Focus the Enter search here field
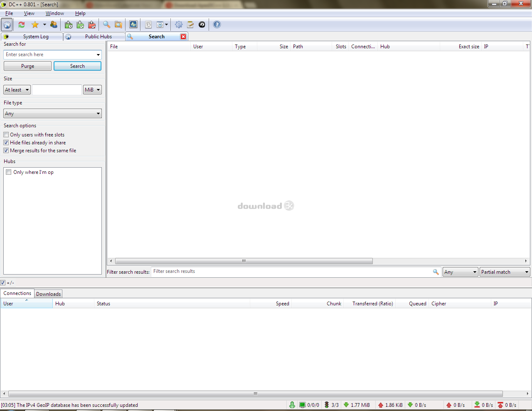 click(x=49, y=54)
